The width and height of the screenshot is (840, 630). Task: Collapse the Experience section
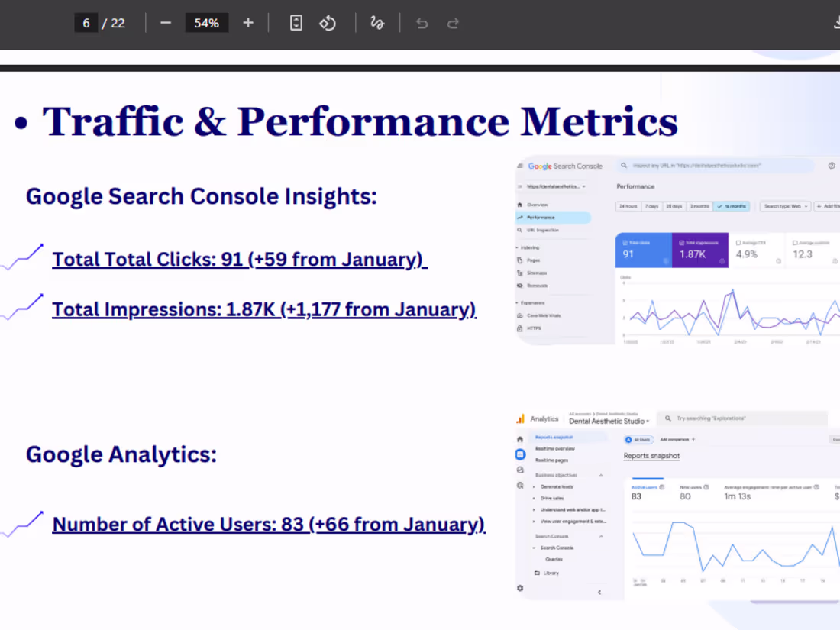pyautogui.click(x=531, y=302)
